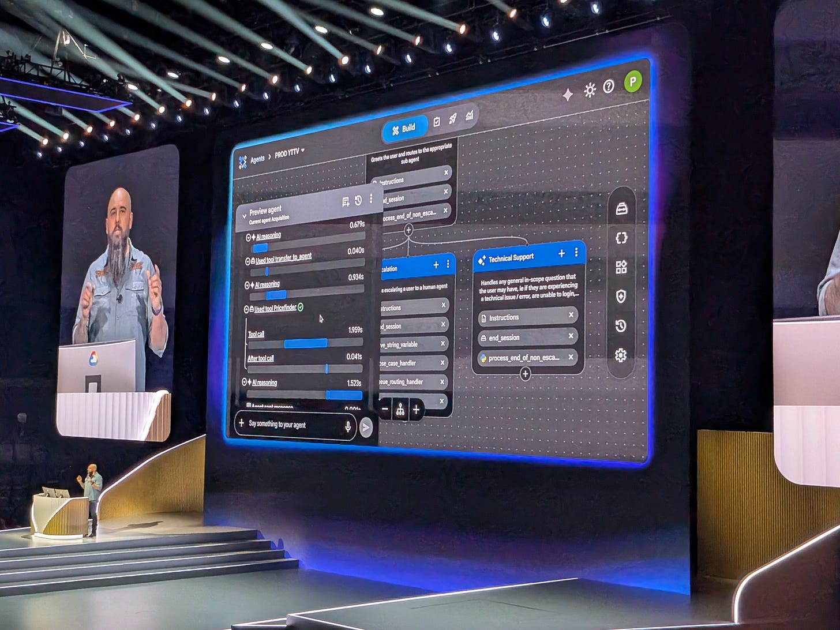This screenshot has height=630, width=840.
Task: Remove process_end_of_non_esca from Technical Support node
Action: point(571,357)
